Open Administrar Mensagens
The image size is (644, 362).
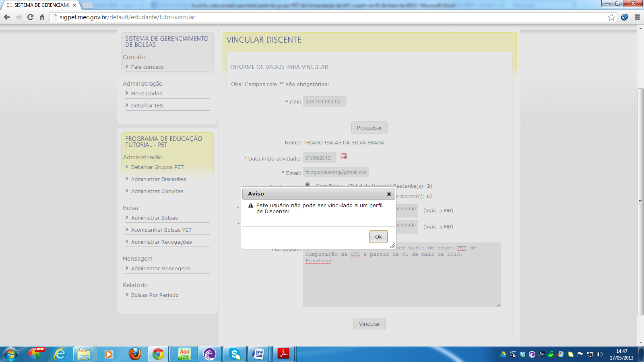pyautogui.click(x=161, y=269)
